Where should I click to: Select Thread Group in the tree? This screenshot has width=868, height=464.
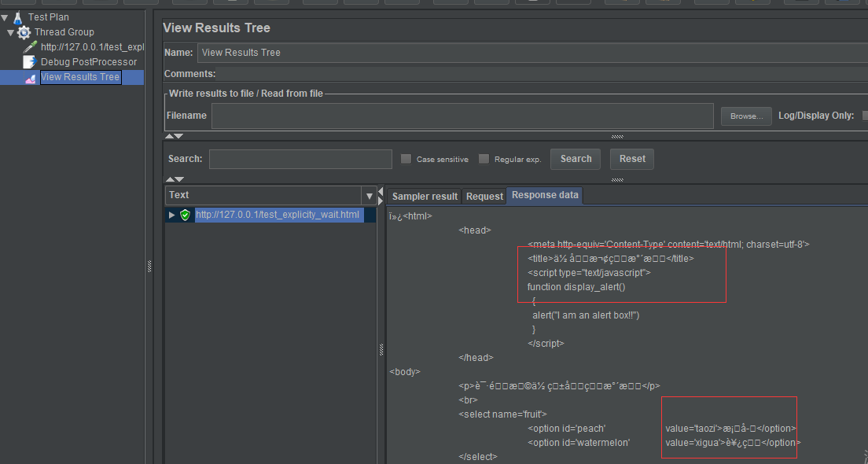(x=64, y=32)
